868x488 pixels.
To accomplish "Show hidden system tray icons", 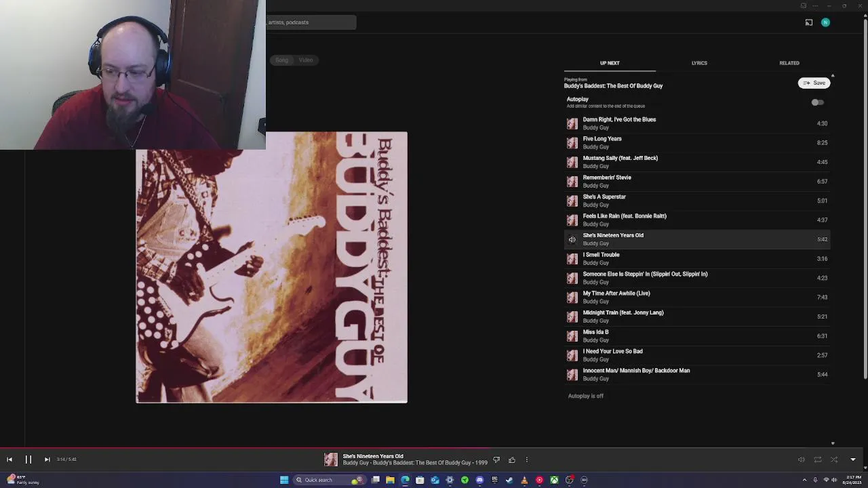I will click(804, 480).
